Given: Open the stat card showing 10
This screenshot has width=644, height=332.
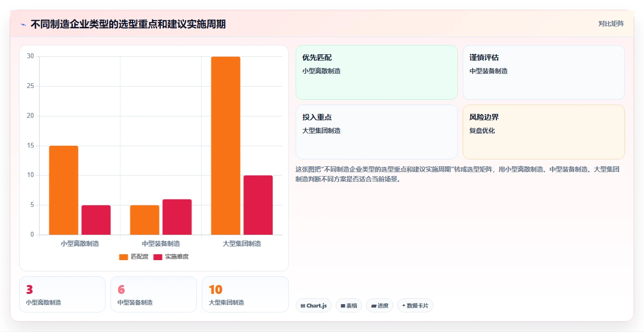Looking at the screenshot, I should click(x=245, y=294).
